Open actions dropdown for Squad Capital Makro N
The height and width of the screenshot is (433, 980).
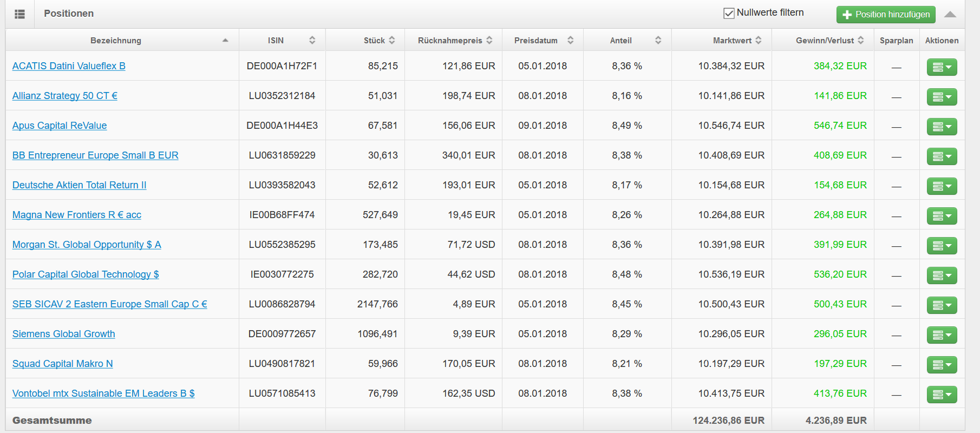tap(942, 365)
